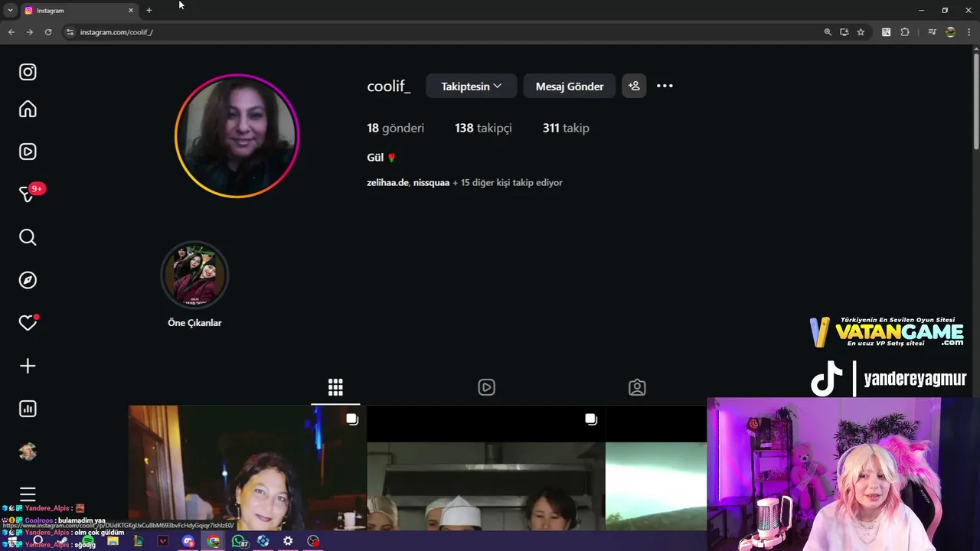
Task: Click the coolif_ username heading
Action: tap(389, 86)
